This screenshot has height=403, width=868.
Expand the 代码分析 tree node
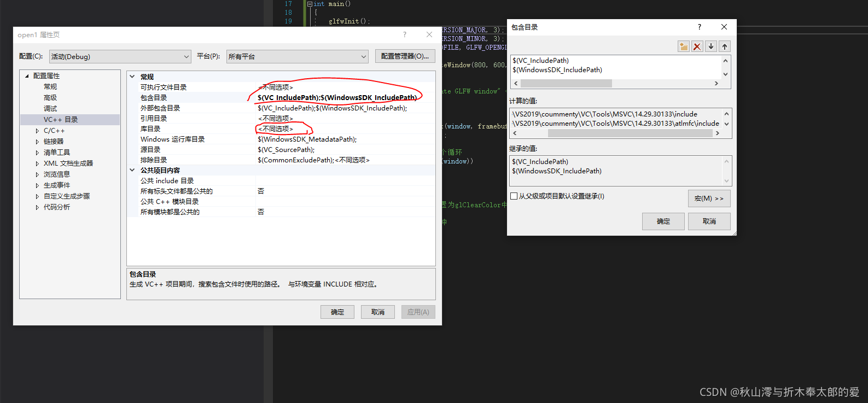point(37,207)
